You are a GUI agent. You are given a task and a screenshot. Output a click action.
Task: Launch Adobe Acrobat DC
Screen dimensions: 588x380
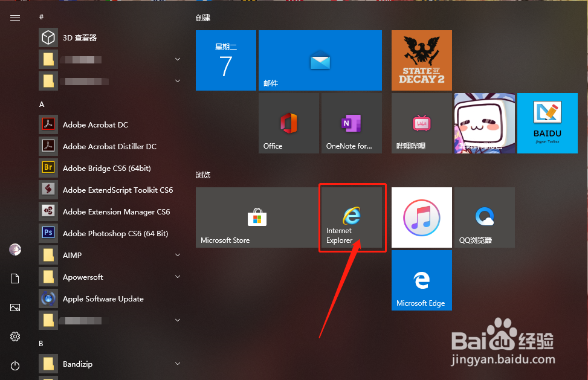[x=110, y=125]
